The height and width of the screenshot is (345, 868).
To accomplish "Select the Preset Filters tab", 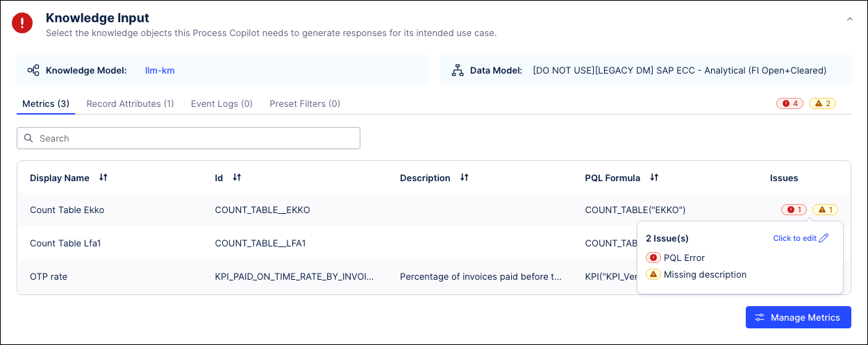I will coord(305,103).
